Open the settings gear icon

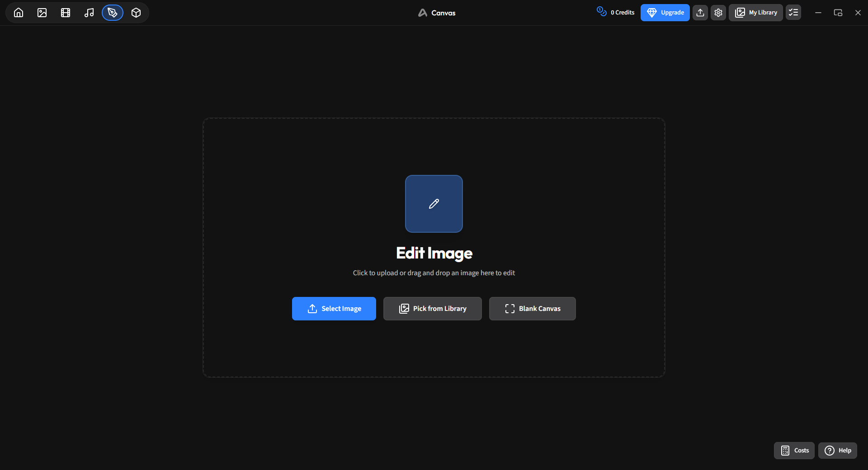tap(718, 13)
